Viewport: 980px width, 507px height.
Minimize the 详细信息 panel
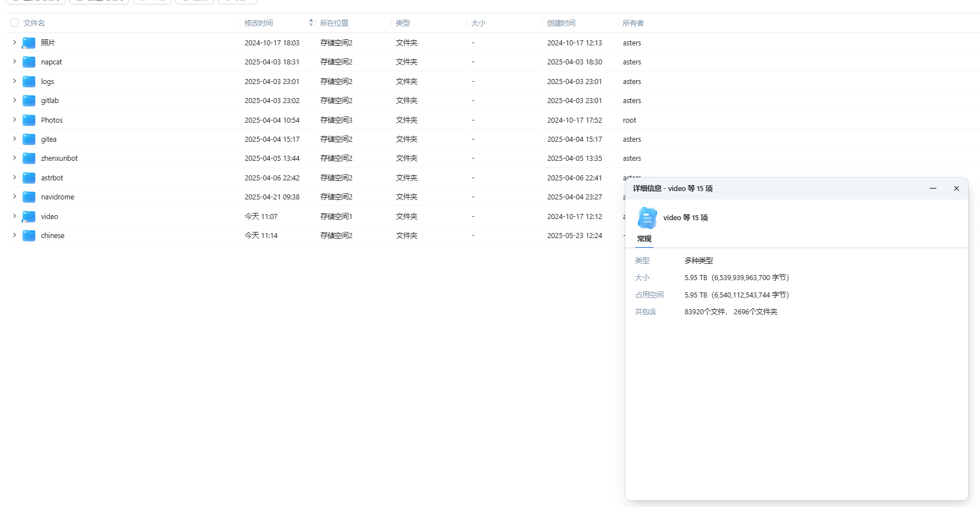tap(933, 188)
